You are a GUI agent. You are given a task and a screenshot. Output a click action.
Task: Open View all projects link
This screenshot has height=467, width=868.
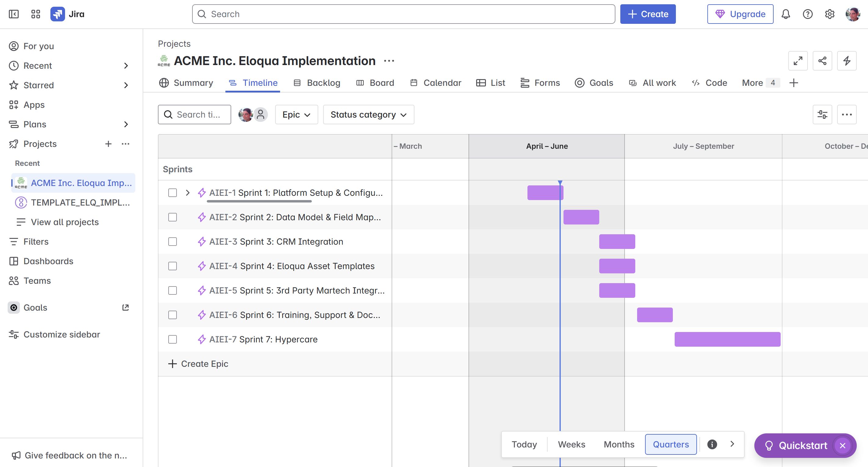[64, 222]
